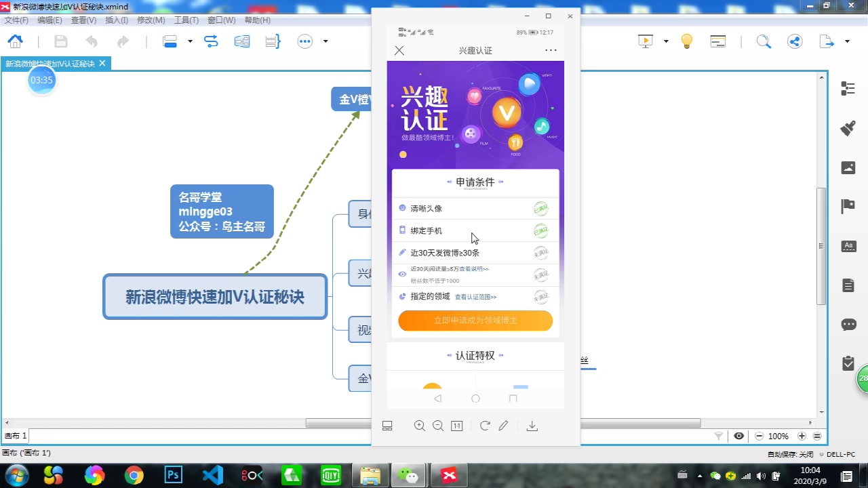Open the topic insert dropdown arrow
This screenshot has width=868, height=488.
(190, 41)
